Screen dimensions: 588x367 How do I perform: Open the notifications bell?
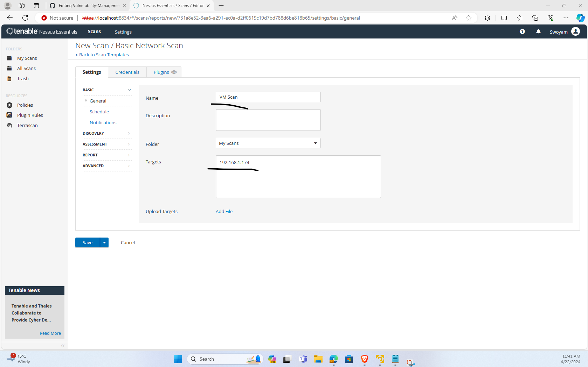point(538,31)
